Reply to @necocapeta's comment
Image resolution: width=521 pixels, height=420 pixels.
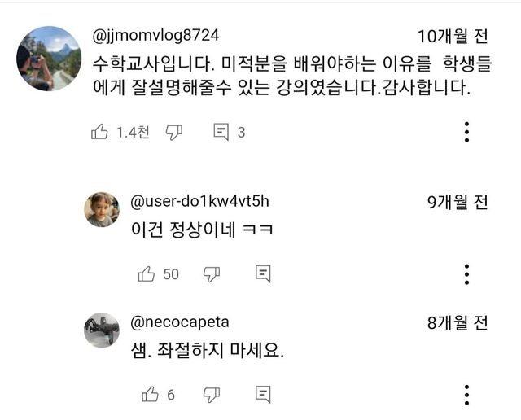point(263,394)
